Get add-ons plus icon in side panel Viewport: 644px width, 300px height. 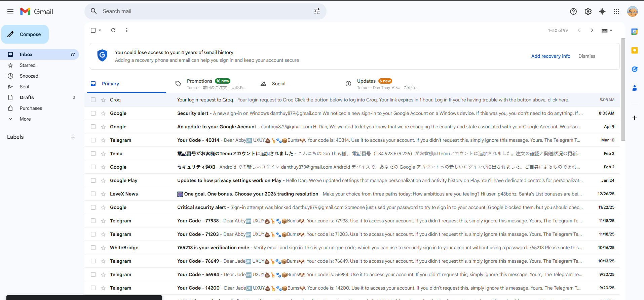635,118
